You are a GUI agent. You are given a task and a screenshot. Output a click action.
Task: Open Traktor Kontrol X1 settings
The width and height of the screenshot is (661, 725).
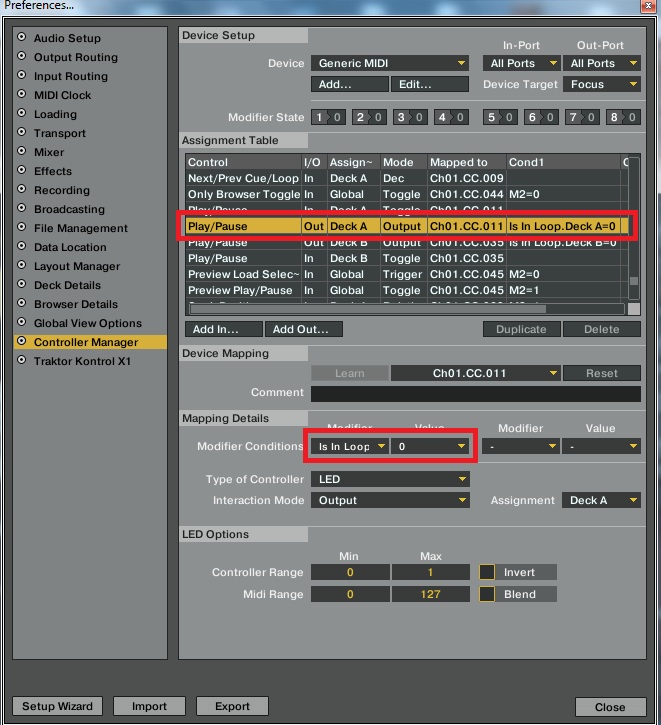click(x=82, y=361)
